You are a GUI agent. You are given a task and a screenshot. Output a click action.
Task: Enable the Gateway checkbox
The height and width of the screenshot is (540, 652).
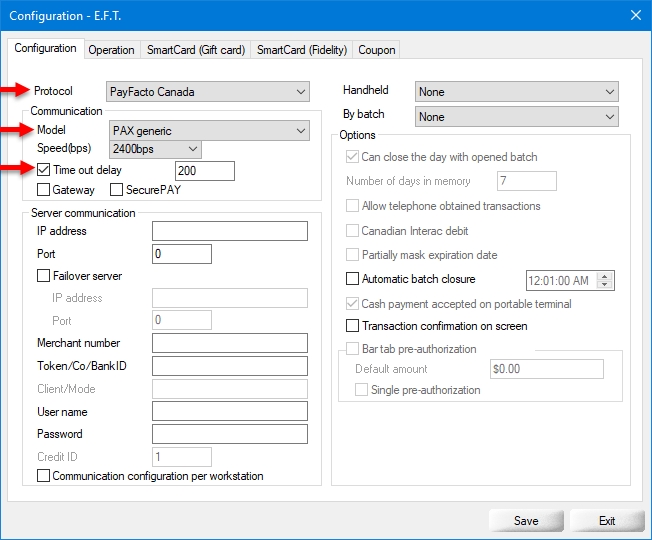click(44, 190)
